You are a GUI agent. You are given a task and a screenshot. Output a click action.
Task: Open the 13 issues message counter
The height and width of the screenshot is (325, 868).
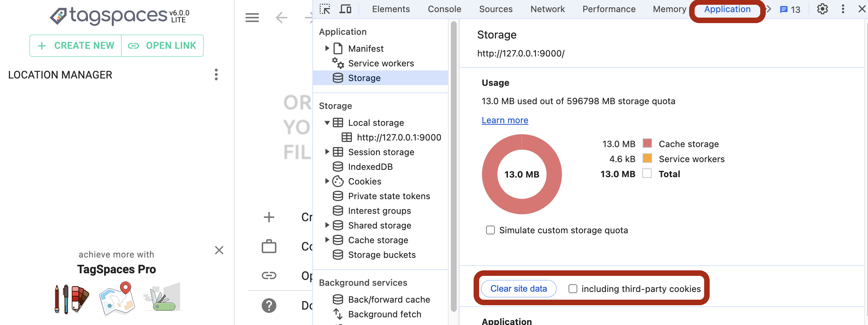[790, 10]
